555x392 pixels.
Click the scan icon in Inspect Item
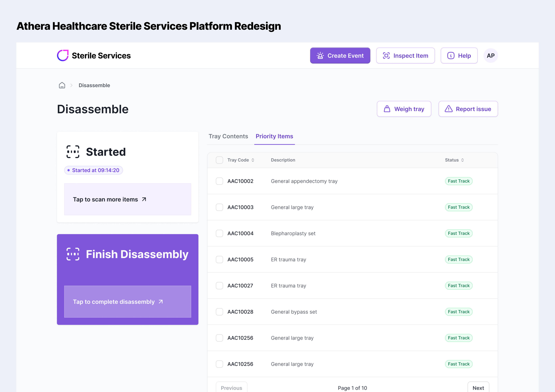pyautogui.click(x=386, y=56)
